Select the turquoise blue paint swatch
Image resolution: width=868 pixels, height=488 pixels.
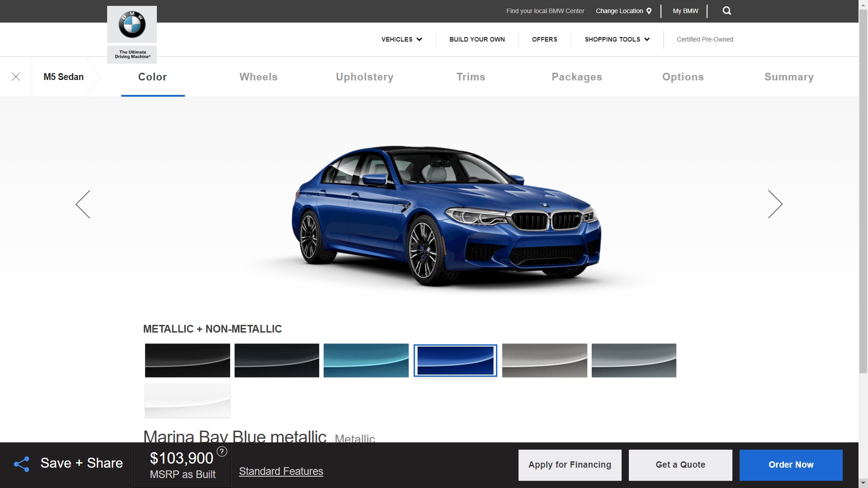coord(366,360)
